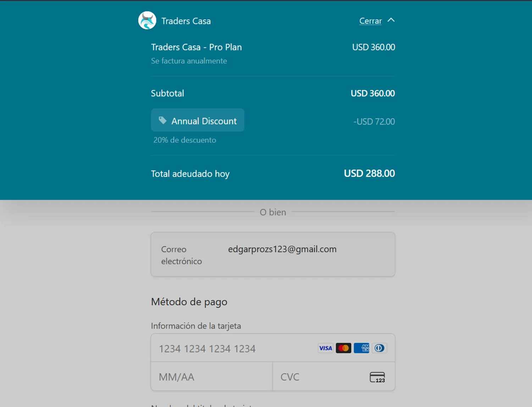This screenshot has height=407, width=532.
Task: Click the American Express card icon
Action: (x=361, y=348)
